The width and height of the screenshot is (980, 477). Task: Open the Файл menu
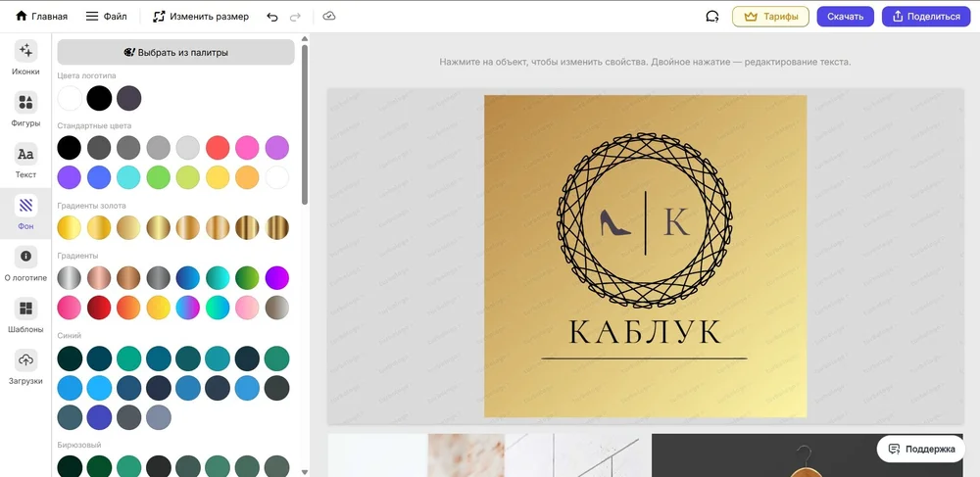coord(106,17)
